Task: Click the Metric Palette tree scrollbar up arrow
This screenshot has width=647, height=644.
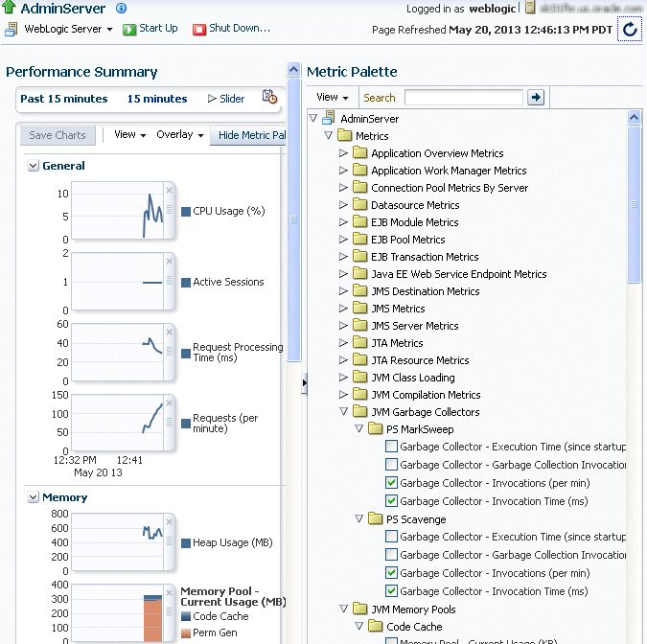Action: pyautogui.click(x=634, y=118)
